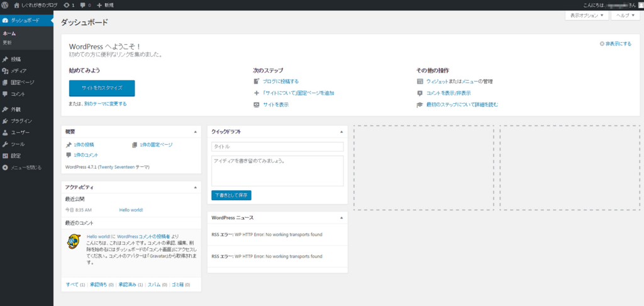Image resolution: width=644 pixels, height=306 pixels.
Task: Collapse the 概要 widget
Action: tap(195, 132)
